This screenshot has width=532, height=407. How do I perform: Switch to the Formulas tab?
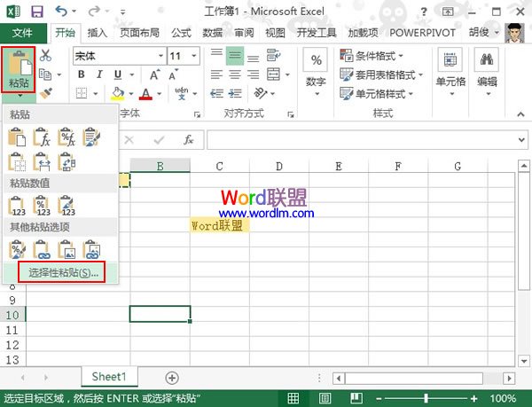click(x=181, y=33)
